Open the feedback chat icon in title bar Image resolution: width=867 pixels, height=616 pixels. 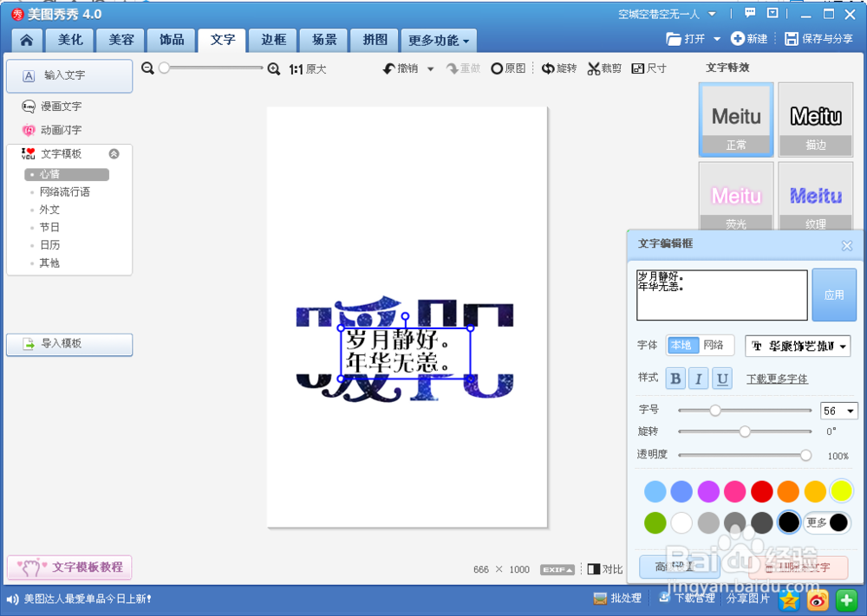[750, 13]
